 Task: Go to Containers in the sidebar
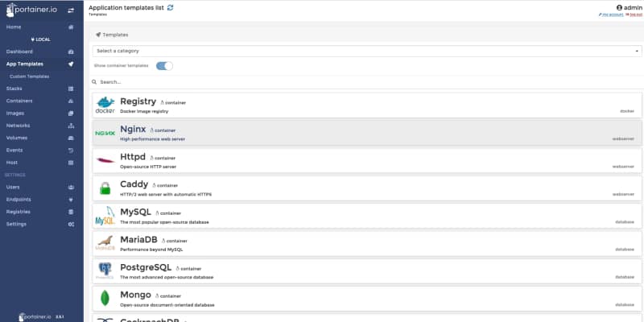[x=19, y=101]
